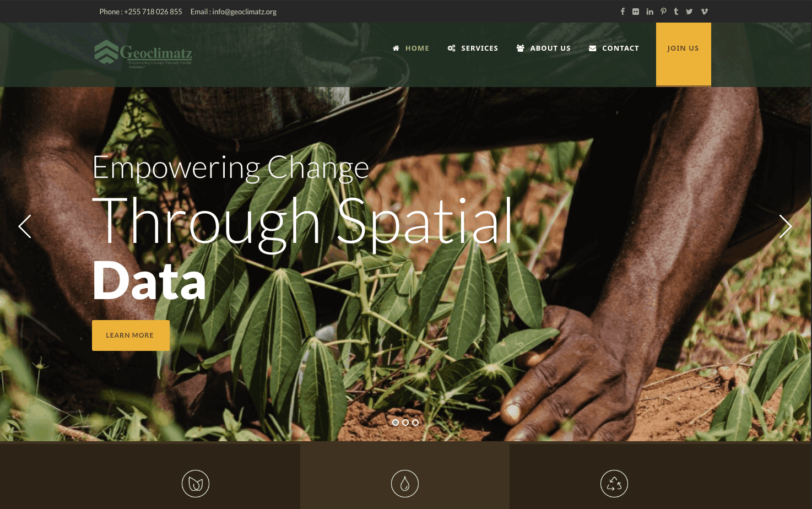Click the Geoclimatz logo
The width and height of the screenshot is (812, 509).
point(143,53)
